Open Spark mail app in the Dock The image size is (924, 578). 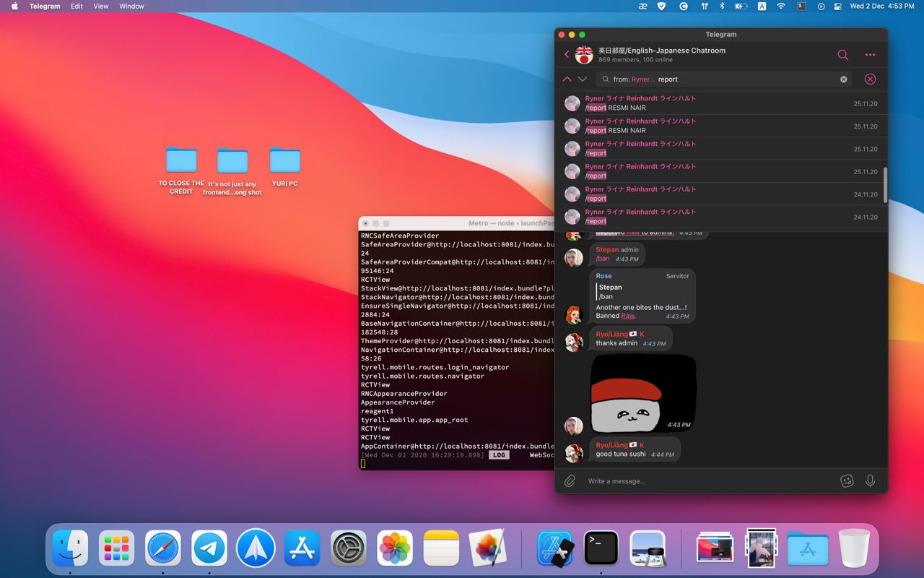[256, 548]
